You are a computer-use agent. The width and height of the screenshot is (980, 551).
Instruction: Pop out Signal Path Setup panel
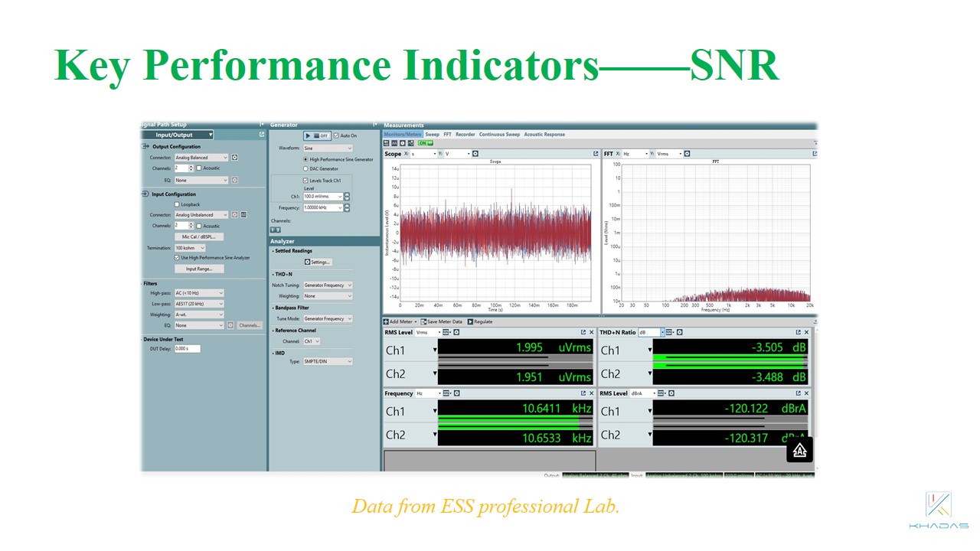coord(261,135)
